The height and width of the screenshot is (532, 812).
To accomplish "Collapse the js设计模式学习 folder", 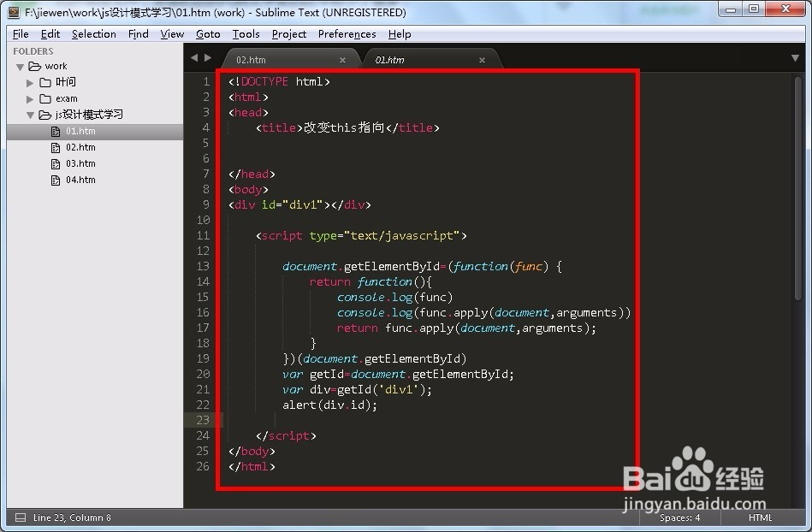I will coord(30,115).
